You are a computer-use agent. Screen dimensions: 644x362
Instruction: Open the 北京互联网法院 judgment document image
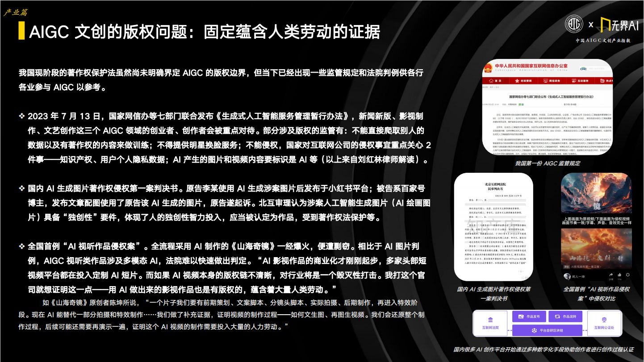[493, 227]
